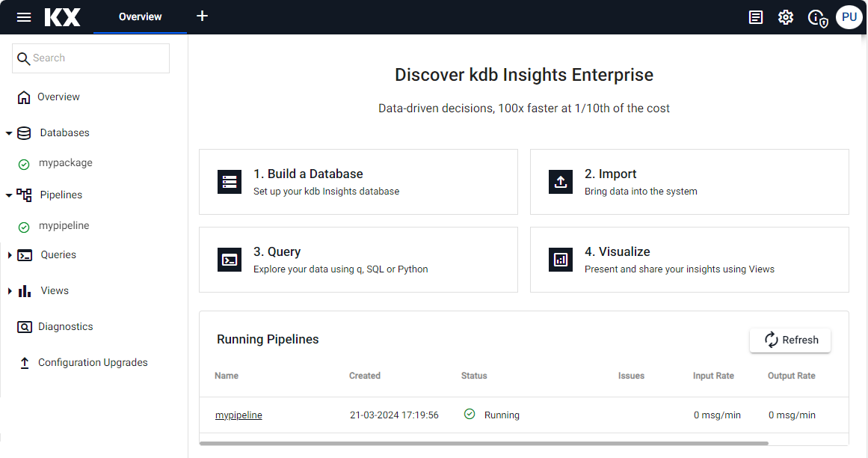Sort by Status column header
This screenshot has height=458, width=868.
[474, 376]
